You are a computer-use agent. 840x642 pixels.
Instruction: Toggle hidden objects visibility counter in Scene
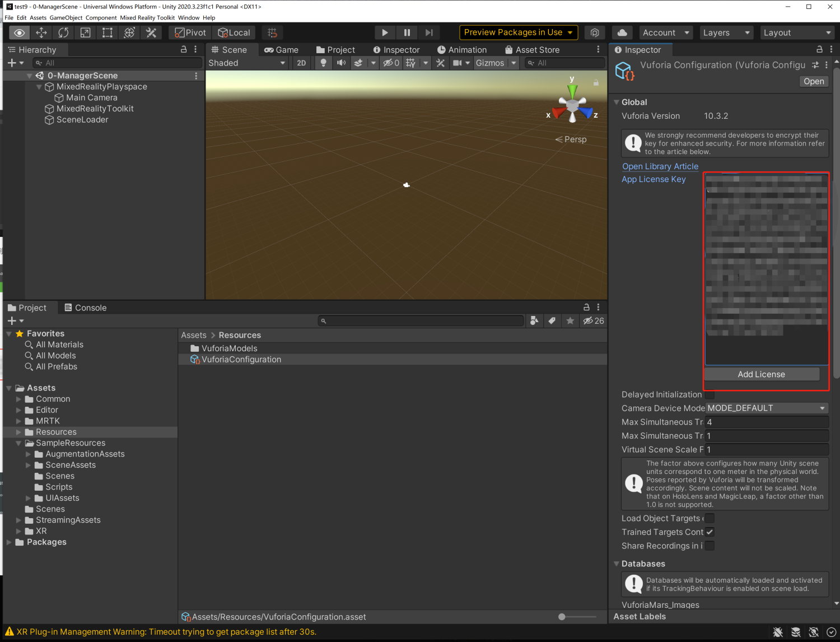point(391,63)
